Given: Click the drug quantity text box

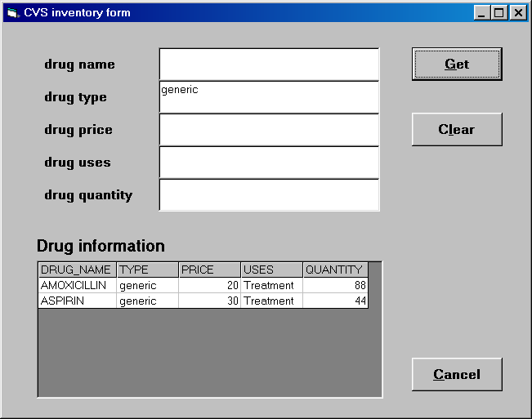Looking at the screenshot, I should [x=269, y=195].
